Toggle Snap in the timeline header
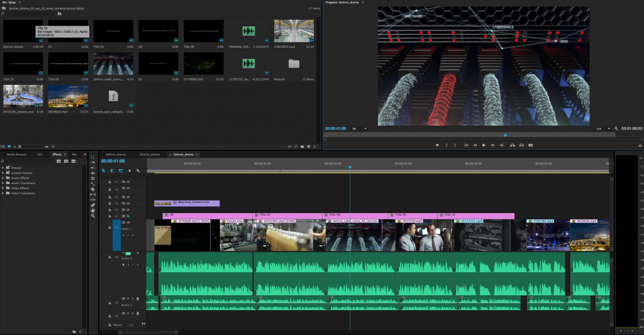This screenshot has height=335, width=644. [112, 171]
